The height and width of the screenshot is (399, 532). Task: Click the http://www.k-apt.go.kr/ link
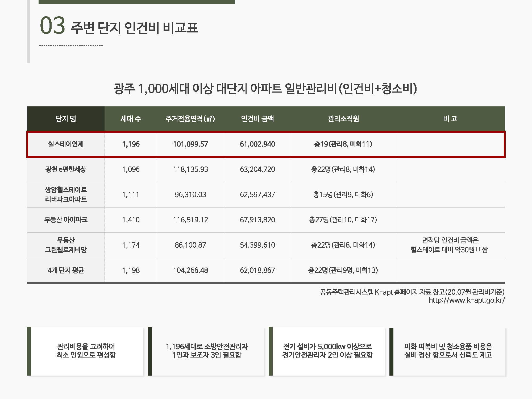[467, 300]
